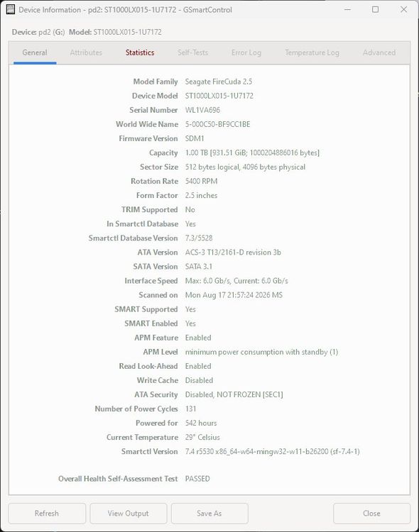Click the Close button at bottom right
This screenshot has width=419, height=532.
click(x=371, y=514)
